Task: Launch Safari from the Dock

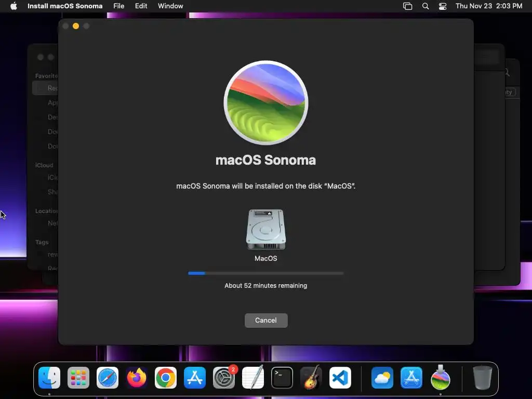Action: coord(108,378)
